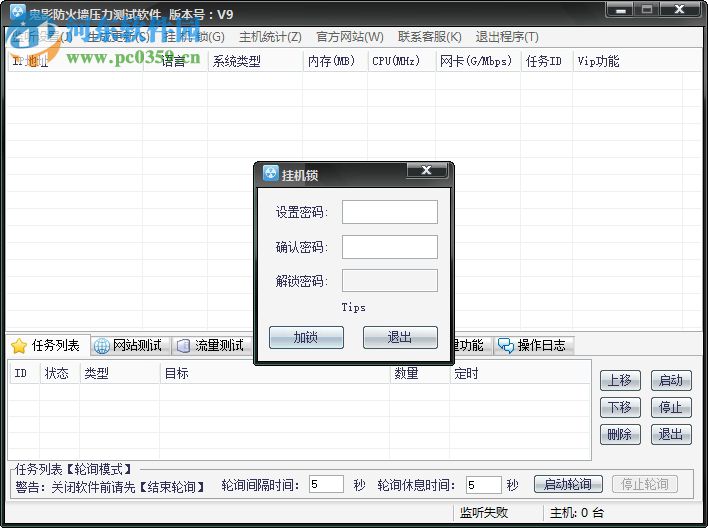Click the globe icon on 网站测试 tab
This screenshot has width=708, height=528.
click(101, 346)
